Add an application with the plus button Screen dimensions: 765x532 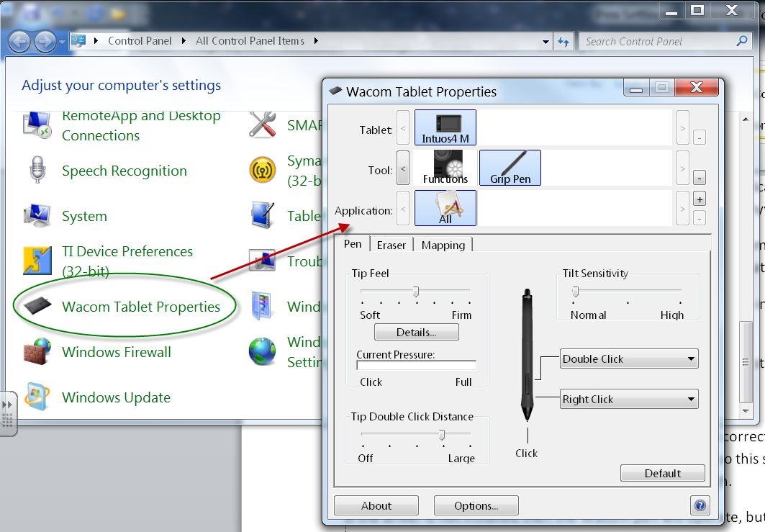pos(700,199)
